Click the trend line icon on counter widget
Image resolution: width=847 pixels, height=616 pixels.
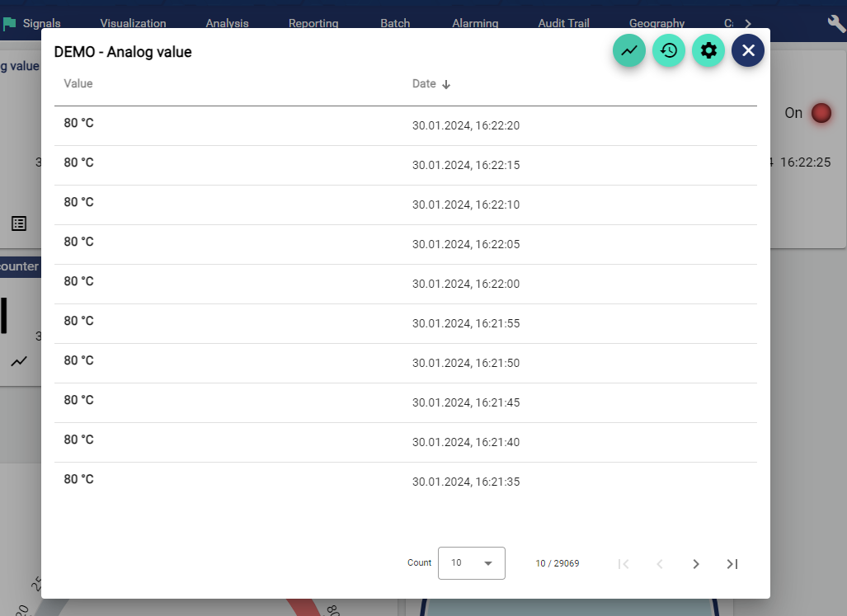pyautogui.click(x=19, y=361)
